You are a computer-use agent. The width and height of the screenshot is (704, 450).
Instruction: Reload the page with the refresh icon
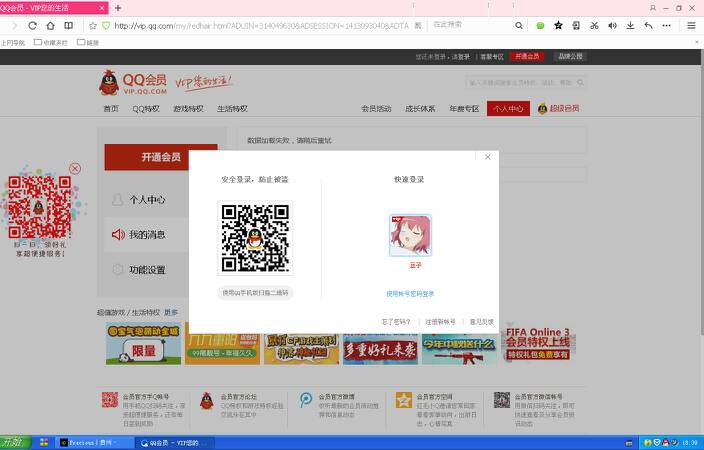coord(32,26)
